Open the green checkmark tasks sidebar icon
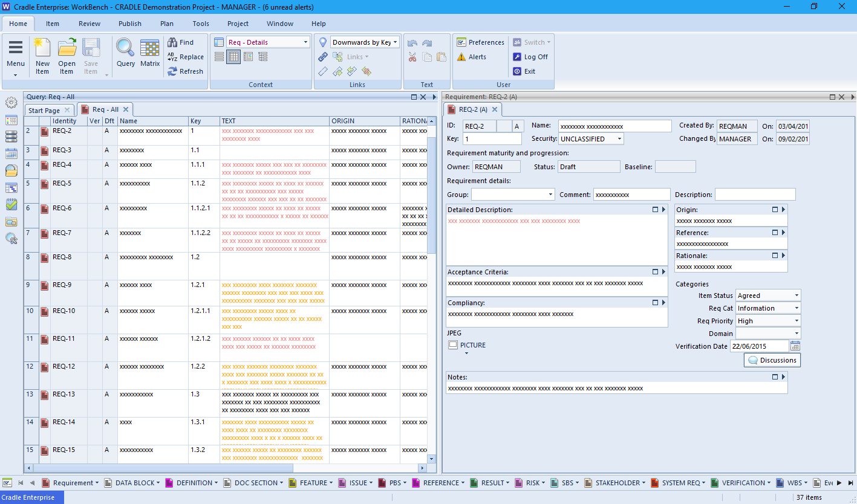Screen dimensions: 857x504 (11, 205)
